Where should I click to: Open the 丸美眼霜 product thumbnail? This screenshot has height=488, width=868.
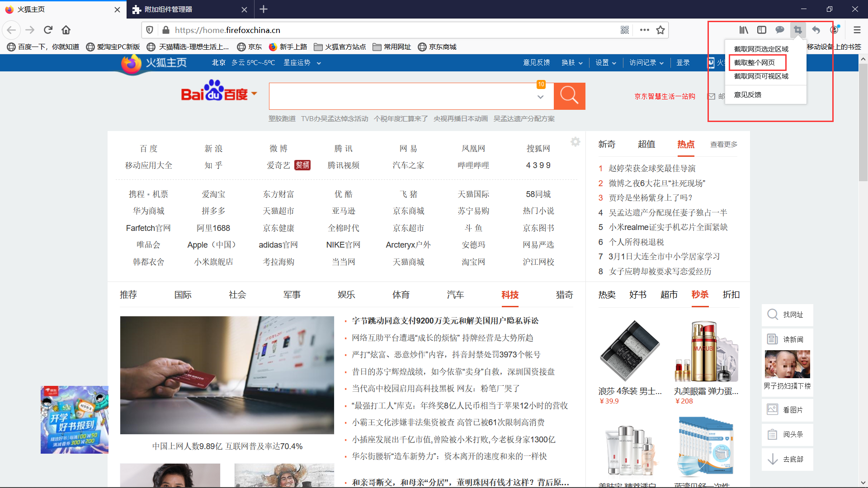pos(706,352)
